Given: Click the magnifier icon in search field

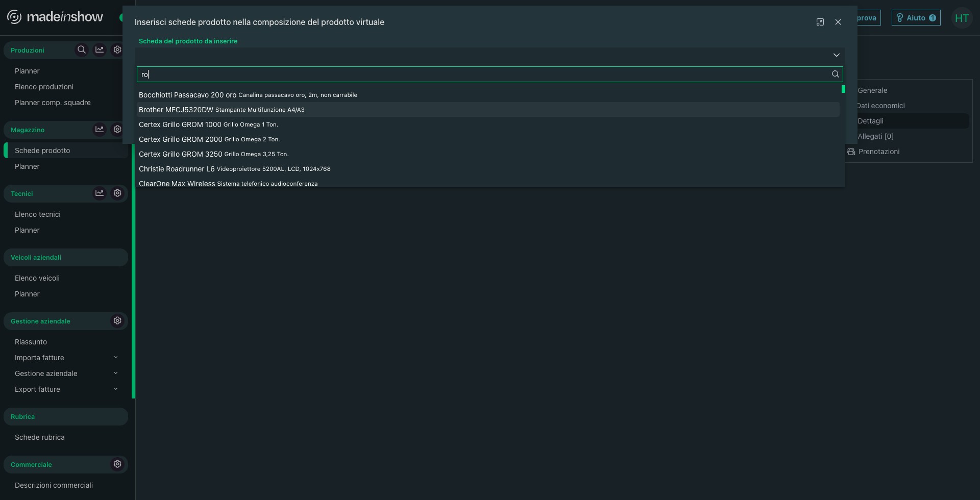Looking at the screenshot, I should click(x=835, y=74).
